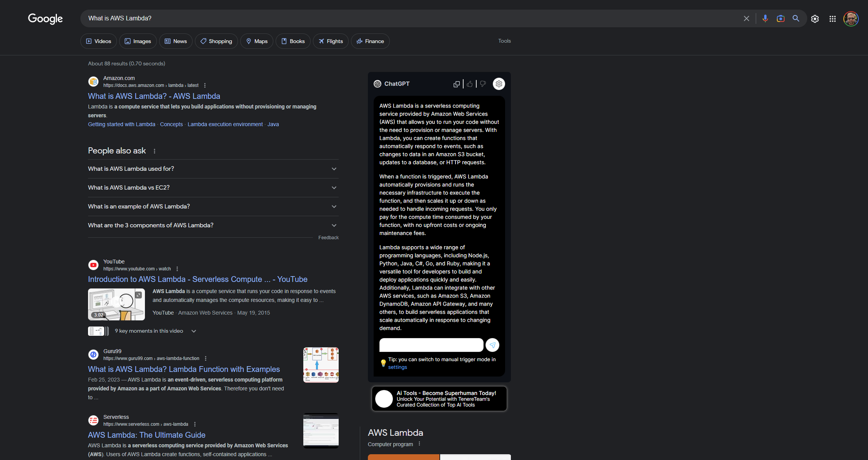The height and width of the screenshot is (460, 868).
Task: Click the ChatGPT copy response icon
Action: (456, 83)
